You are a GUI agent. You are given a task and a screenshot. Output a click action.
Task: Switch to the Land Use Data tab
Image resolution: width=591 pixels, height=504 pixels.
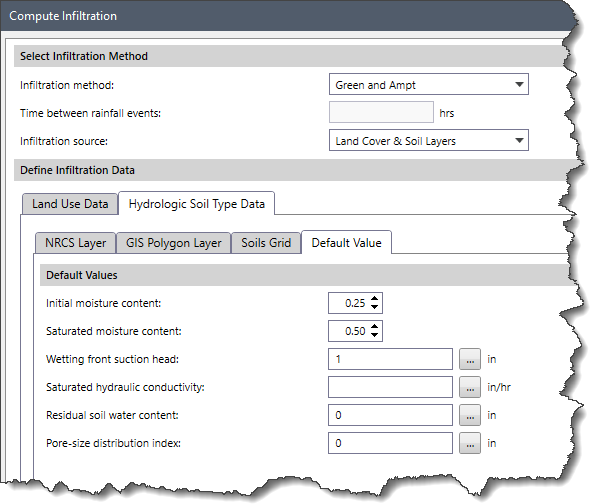[70, 204]
